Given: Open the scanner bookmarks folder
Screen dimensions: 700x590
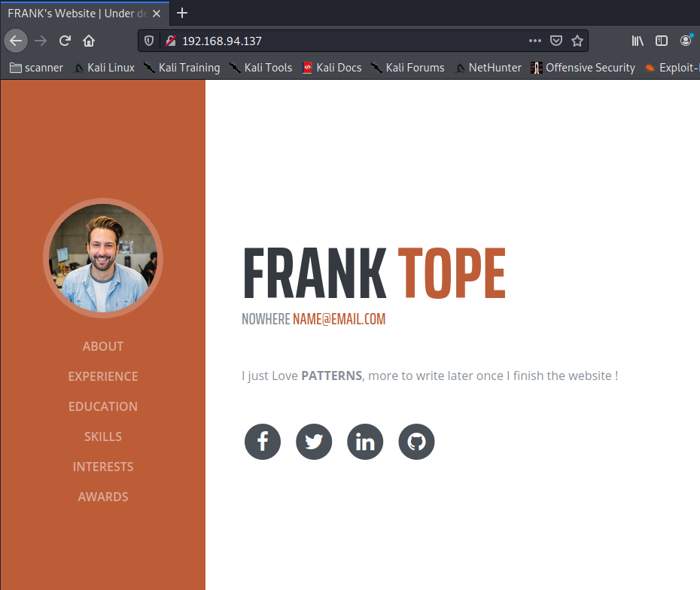Looking at the screenshot, I should coord(37,68).
